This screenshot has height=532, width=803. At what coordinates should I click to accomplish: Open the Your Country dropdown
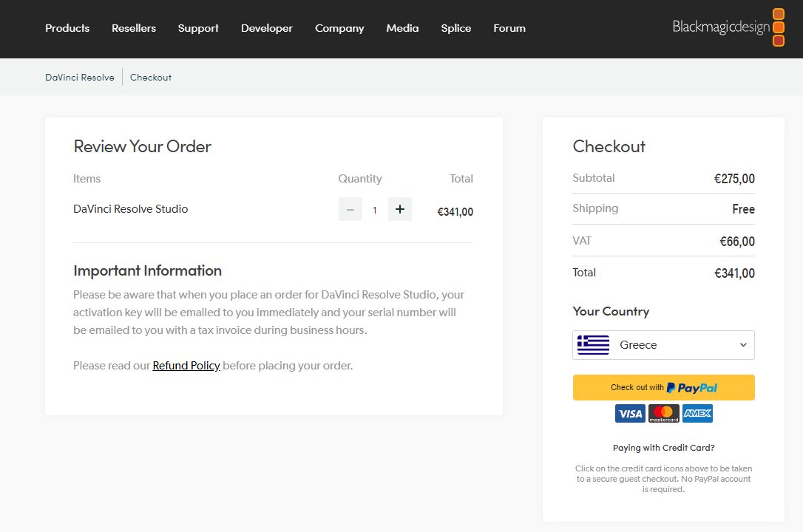point(663,345)
